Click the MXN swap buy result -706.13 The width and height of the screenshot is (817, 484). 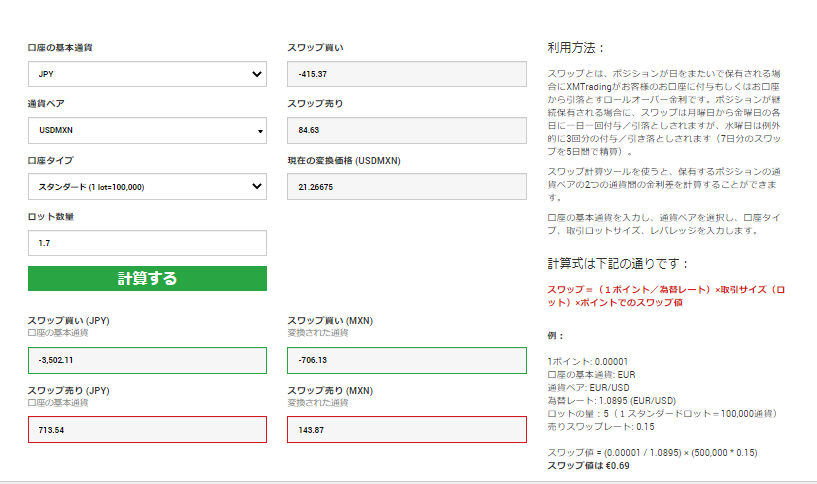pos(406,360)
